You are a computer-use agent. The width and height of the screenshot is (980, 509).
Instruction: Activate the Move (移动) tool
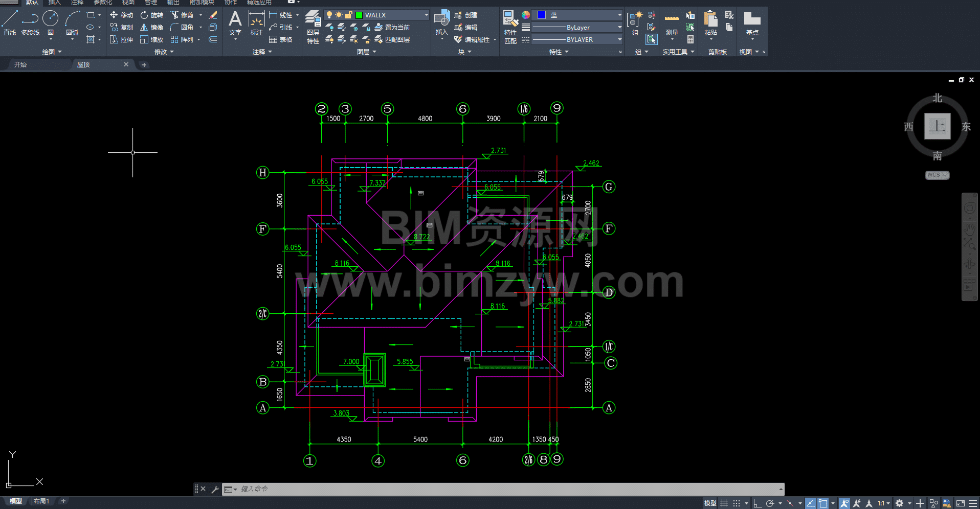tap(121, 15)
